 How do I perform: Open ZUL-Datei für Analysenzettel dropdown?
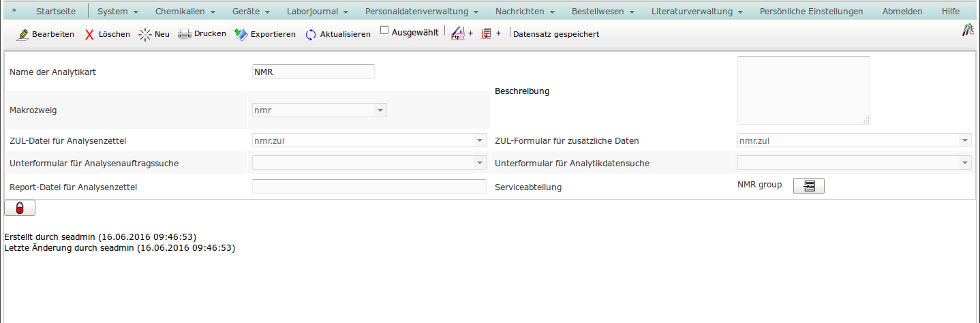click(479, 140)
